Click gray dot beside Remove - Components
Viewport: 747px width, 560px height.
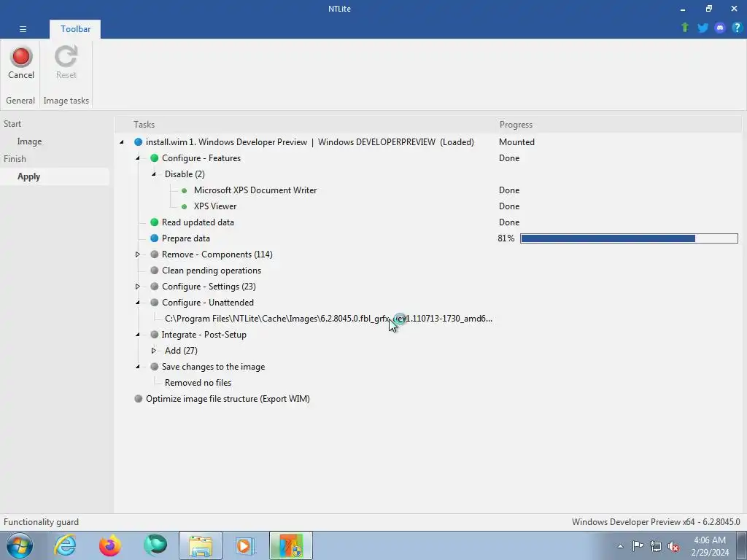155,254
